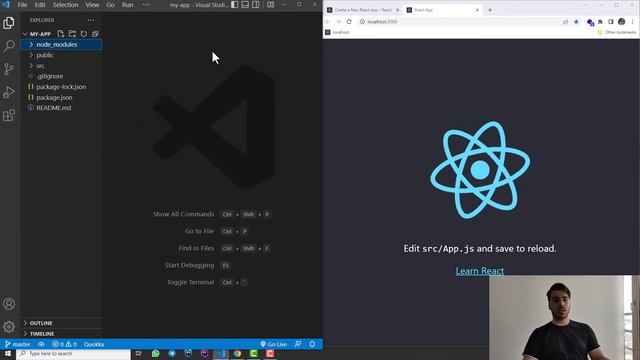This screenshot has height=360, width=640.
Task: Open WhatsApp from the taskbar
Action: tap(156, 353)
